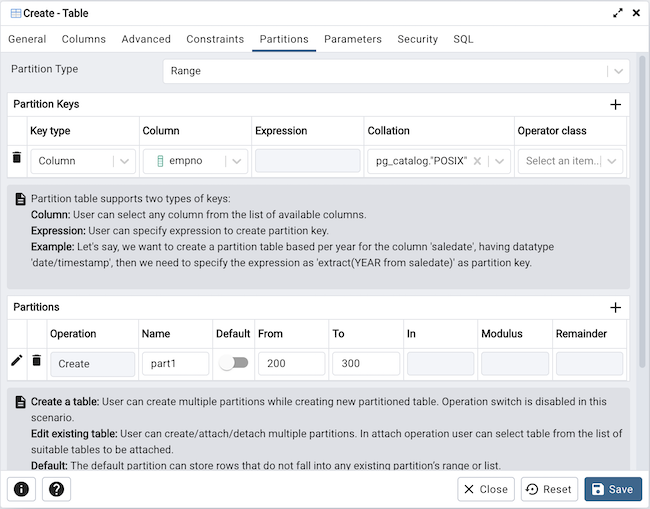Toggle the Default switch for part1
The height and width of the screenshot is (509, 650).
pyautogui.click(x=233, y=364)
